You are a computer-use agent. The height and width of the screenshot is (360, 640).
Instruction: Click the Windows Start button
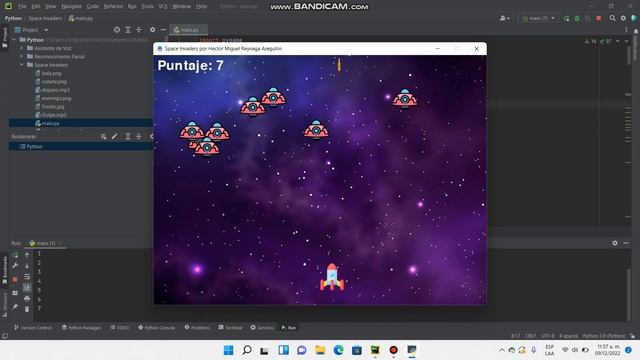click(229, 350)
